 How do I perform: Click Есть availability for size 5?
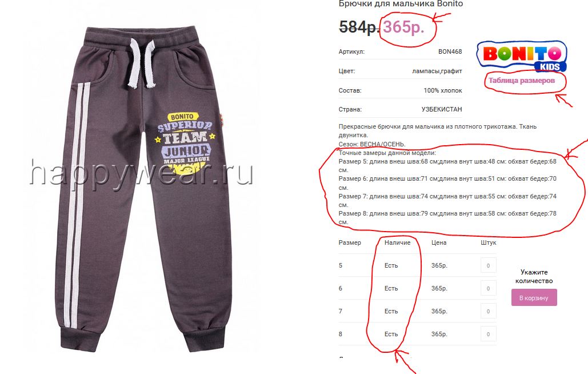pyautogui.click(x=391, y=265)
